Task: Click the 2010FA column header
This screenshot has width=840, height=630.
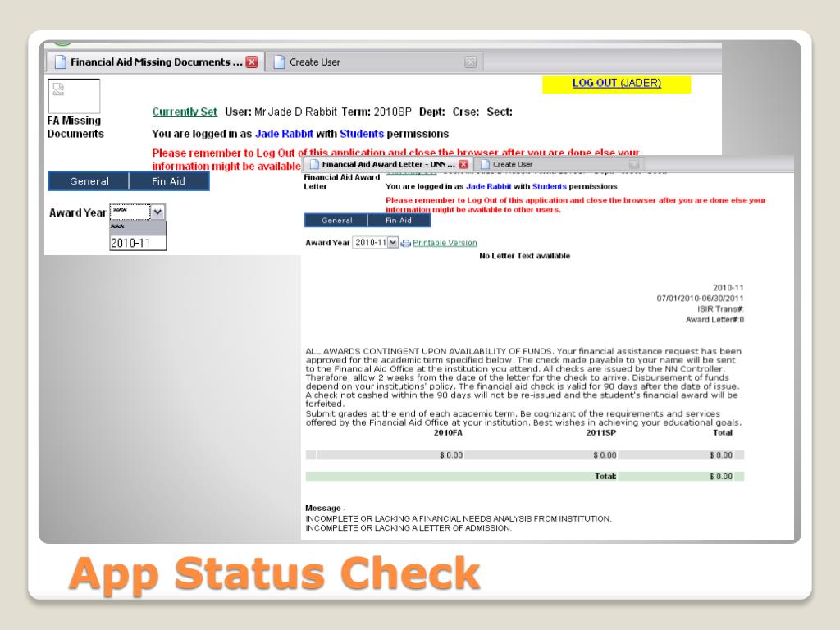Action: click(x=448, y=432)
